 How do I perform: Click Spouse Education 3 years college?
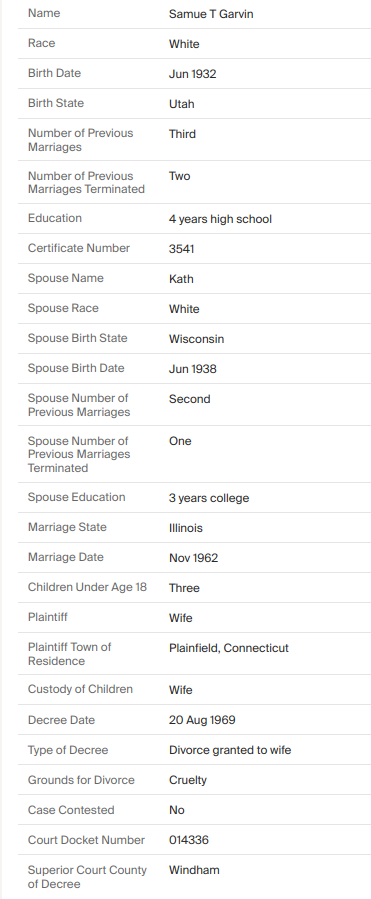click(x=209, y=498)
